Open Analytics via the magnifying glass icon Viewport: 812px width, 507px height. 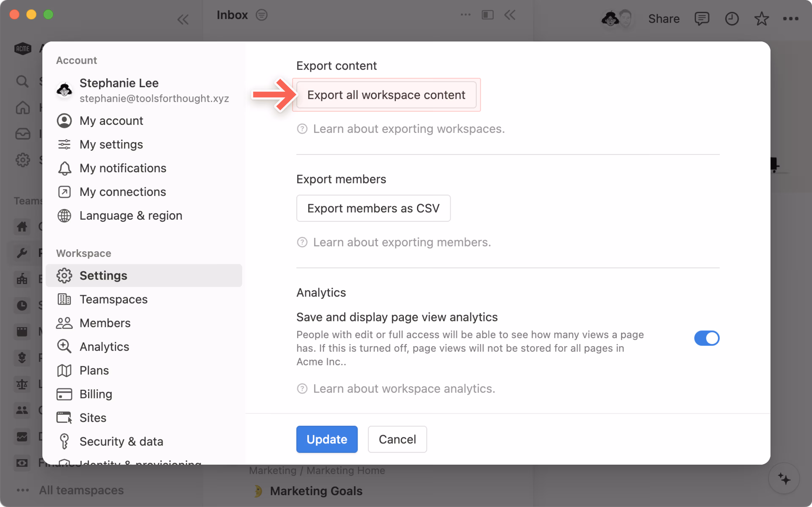click(x=64, y=346)
